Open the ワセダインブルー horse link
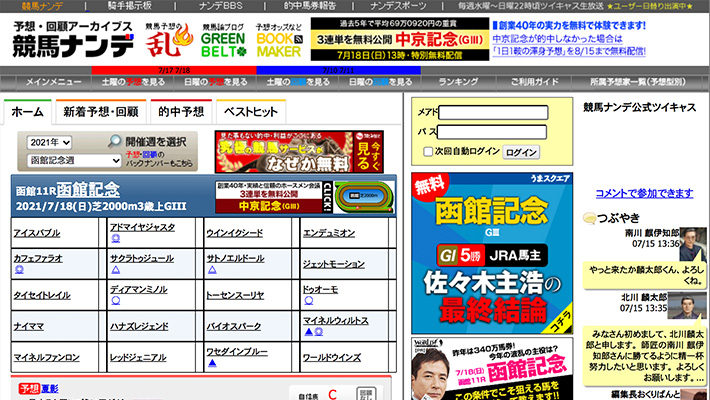Viewport: 710px width, 400px height. coord(237,352)
